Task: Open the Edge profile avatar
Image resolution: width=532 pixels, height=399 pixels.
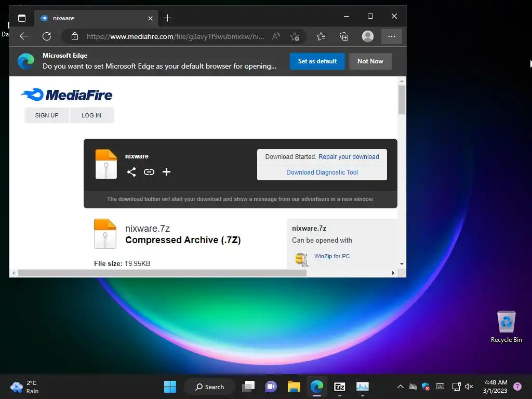Action: pyautogui.click(x=368, y=36)
